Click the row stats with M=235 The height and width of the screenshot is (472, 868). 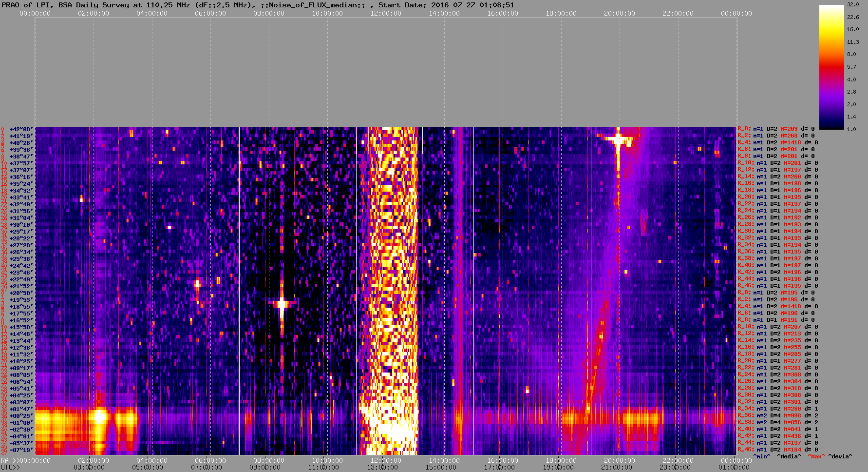(x=778, y=341)
